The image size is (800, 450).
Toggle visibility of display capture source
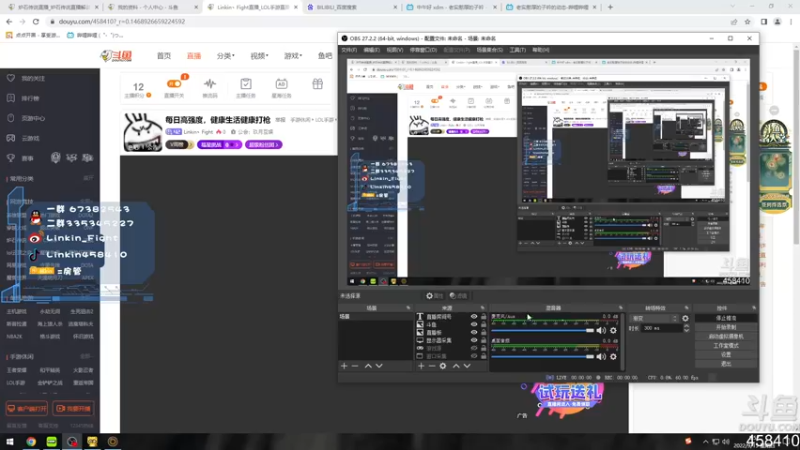point(474,340)
